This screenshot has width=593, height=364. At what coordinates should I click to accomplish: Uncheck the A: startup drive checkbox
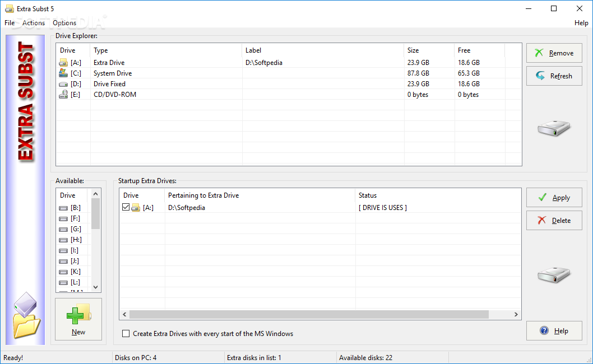126,207
